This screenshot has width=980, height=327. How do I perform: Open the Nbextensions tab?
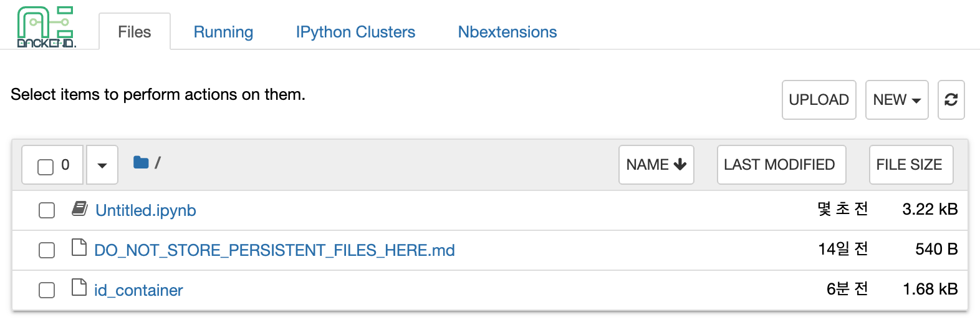point(507,32)
